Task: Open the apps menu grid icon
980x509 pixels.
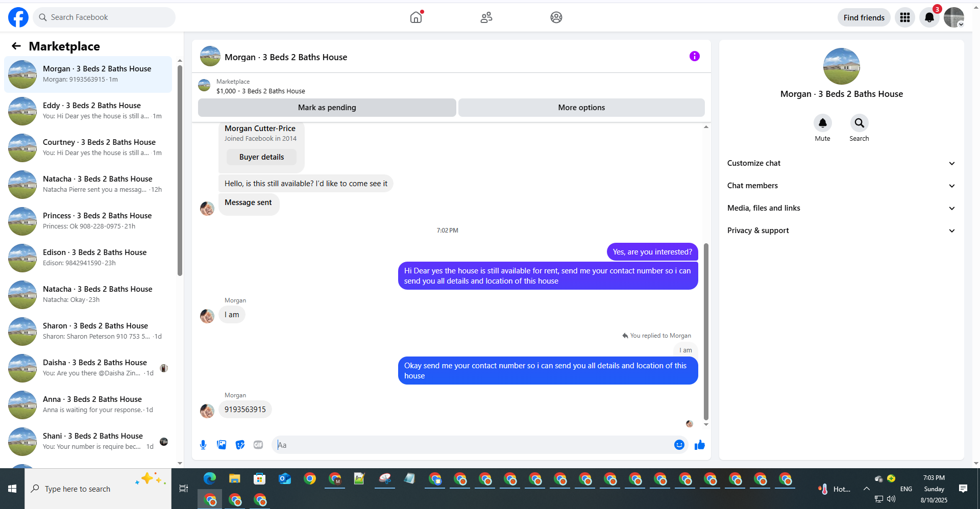Action: [x=905, y=17]
